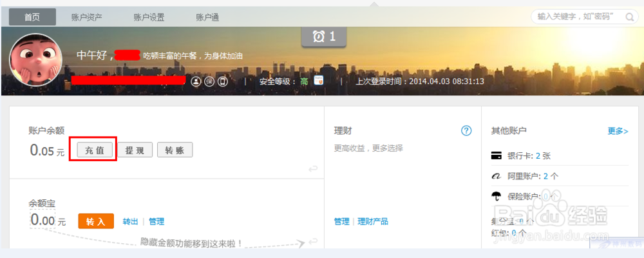
Task: Click the 更高收益，更多选择 text
Action: coord(368,148)
